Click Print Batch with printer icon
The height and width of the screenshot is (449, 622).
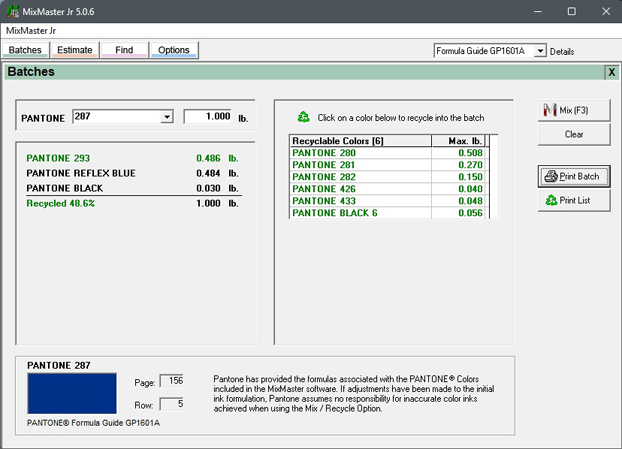573,177
